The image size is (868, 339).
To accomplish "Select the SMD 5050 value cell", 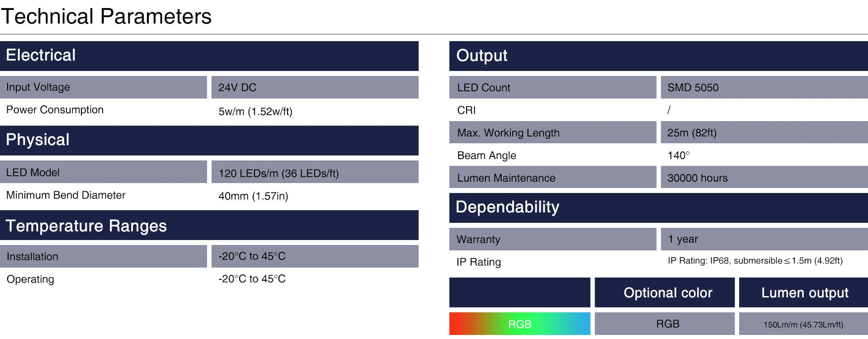I will point(693,88).
